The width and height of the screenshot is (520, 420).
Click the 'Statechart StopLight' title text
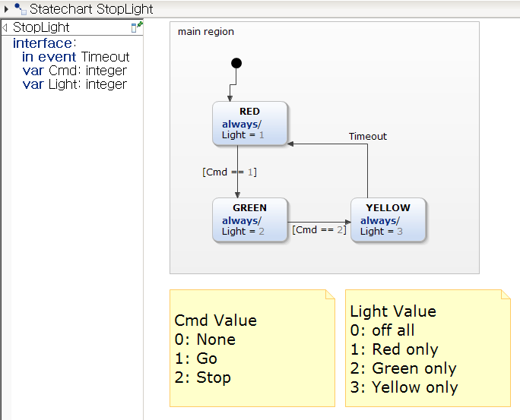[x=91, y=9]
